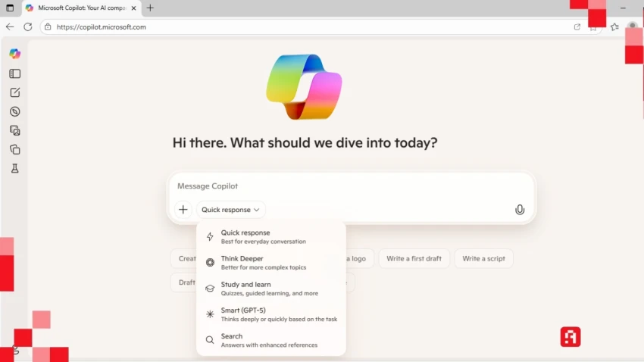Collapse the Quick response mode dropdown

click(230, 210)
